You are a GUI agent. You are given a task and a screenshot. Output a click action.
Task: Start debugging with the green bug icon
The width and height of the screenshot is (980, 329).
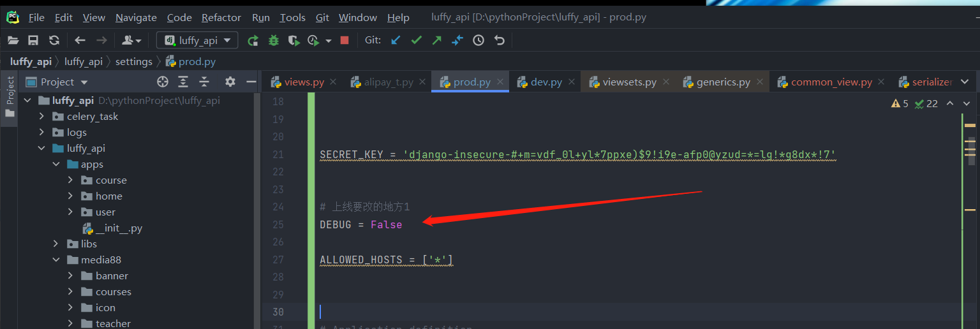click(274, 40)
